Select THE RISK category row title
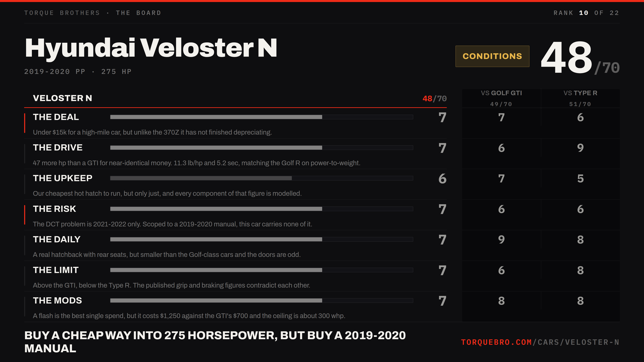The height and width of the screenshot is (362, 644). pos(54,209)
